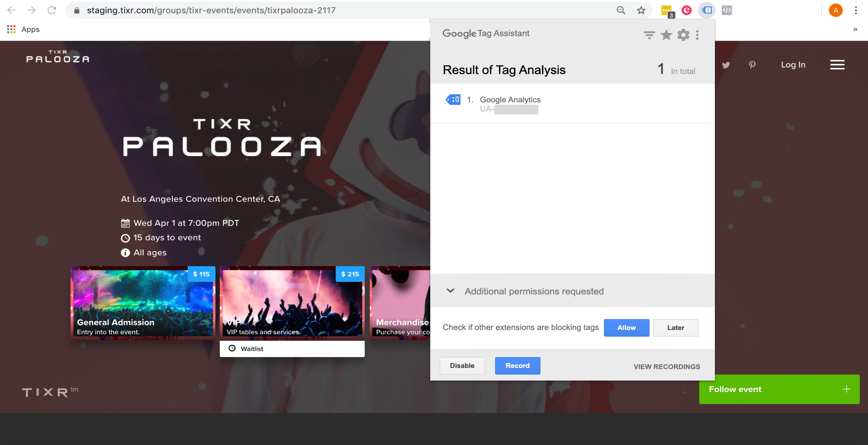Open Google Analytics tag details
The image size is (868, 445).
coord(572,104)
